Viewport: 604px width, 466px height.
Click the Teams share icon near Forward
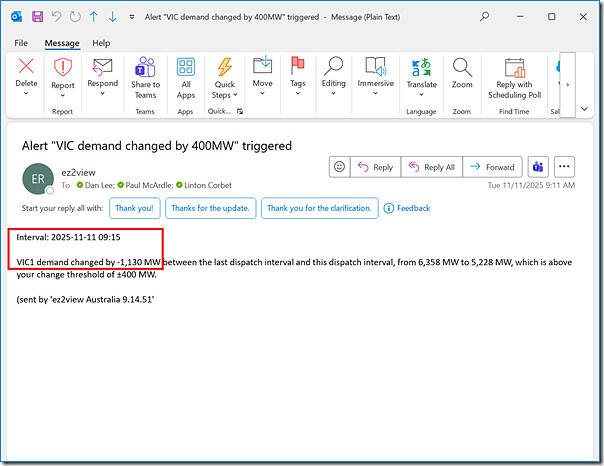(538, 167)
